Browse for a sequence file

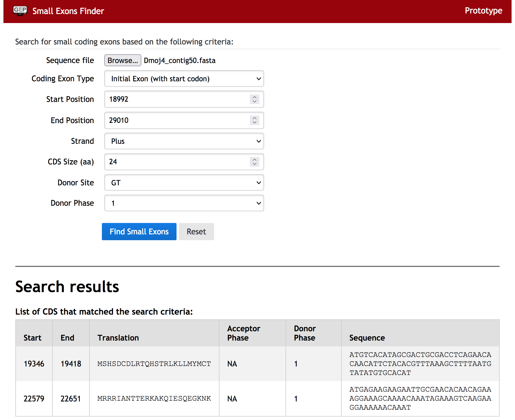point(123,60)
